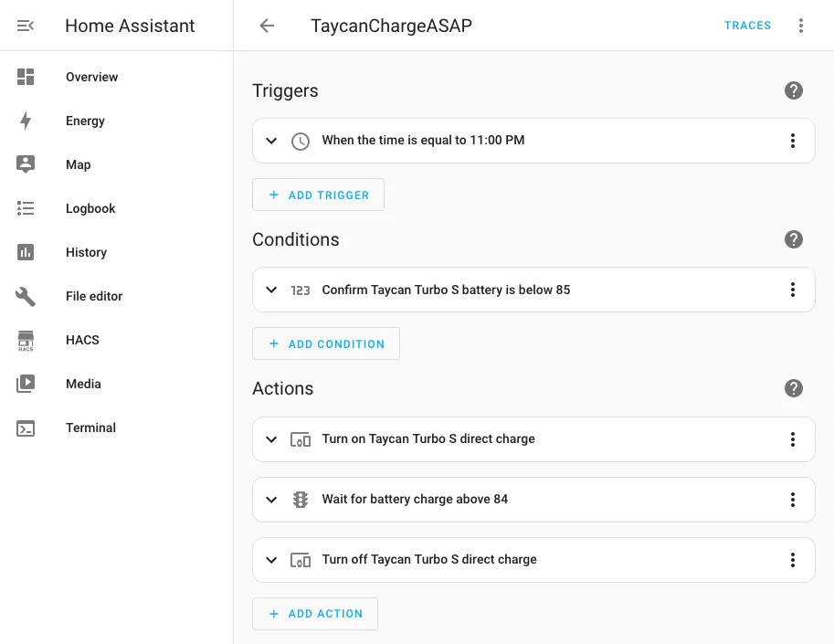The height and width of the screenshot is (644, 834).
Task: Click the 123 numeric condition icon
Action: click(301, 290)
